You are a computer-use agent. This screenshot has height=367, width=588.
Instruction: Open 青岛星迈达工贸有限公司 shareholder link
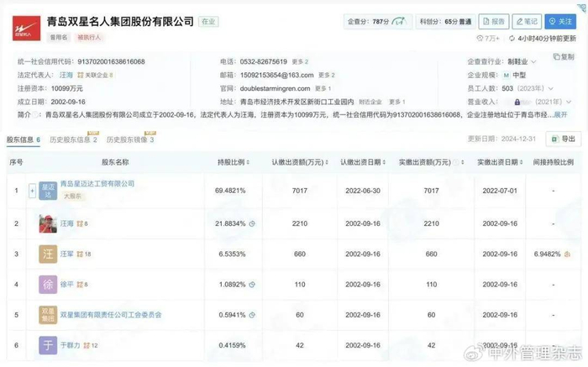[x=97, y=184]
